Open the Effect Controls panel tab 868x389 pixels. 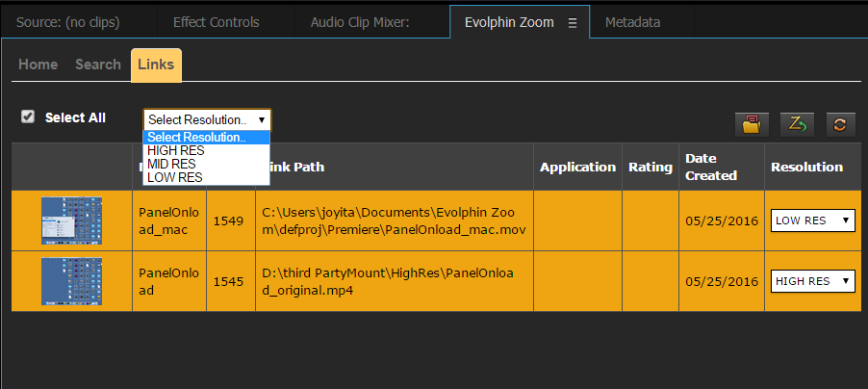[x=216, y=23]
